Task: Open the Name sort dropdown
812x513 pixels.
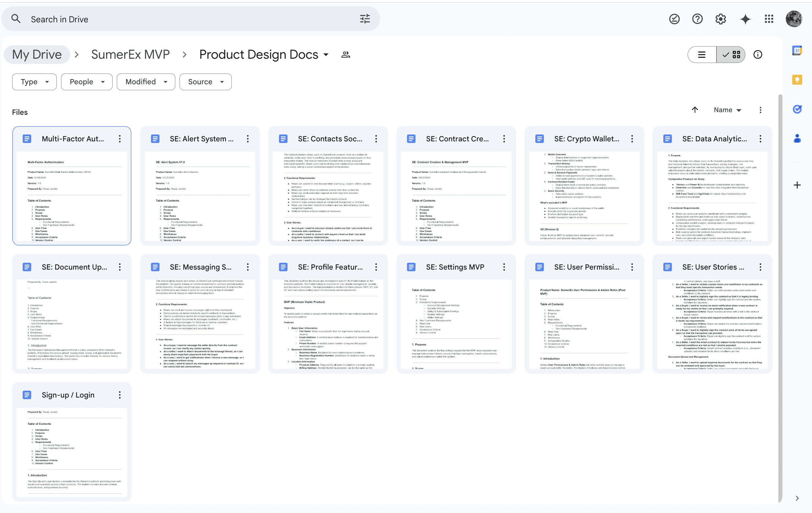Action: (x=727, y=110)
